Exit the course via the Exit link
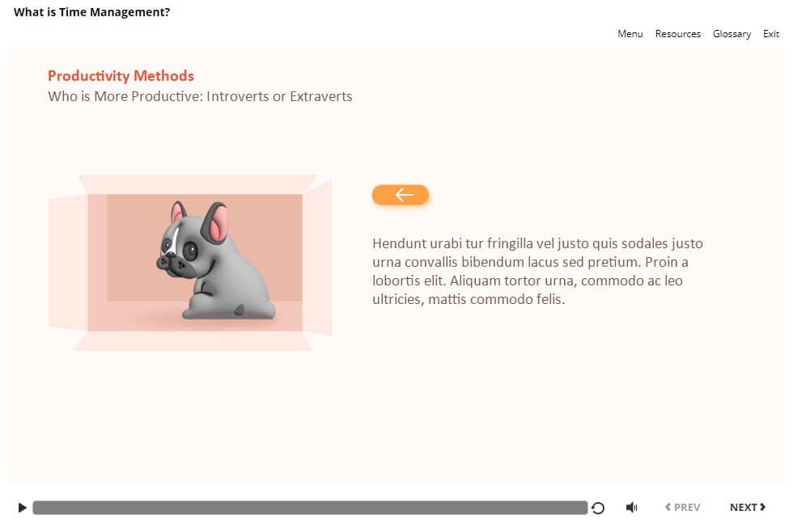Screen dimensions: 793x532 coord(770,34)
